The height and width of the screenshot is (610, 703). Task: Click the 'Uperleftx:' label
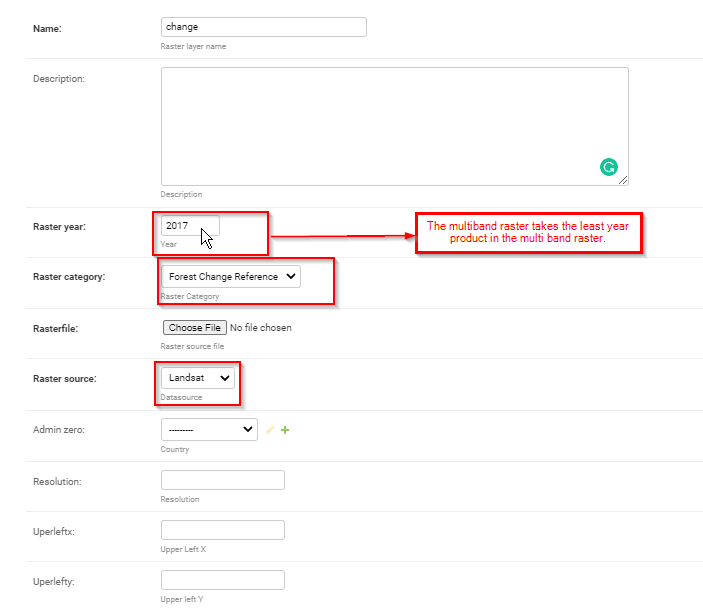click(54, 532)
